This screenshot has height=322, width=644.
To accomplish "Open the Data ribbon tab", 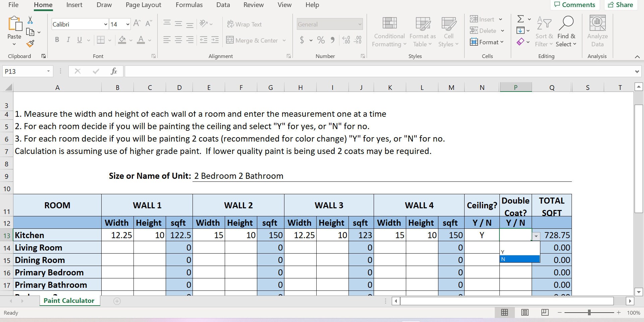I will 222,5.
